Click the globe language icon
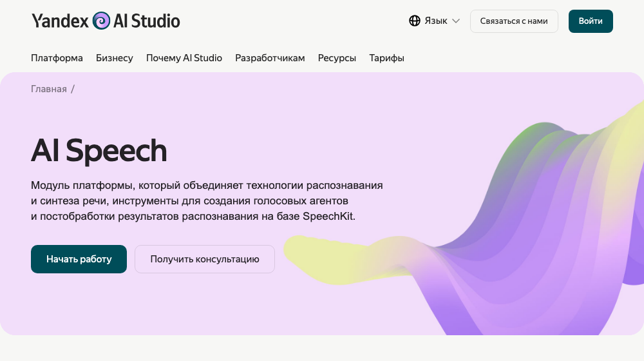The height and width of the screenshot is (361, 644). coord(414,21)
